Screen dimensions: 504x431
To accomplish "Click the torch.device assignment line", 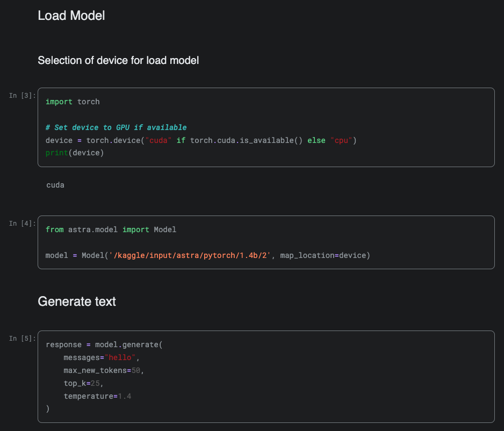I will pos(201,140).
